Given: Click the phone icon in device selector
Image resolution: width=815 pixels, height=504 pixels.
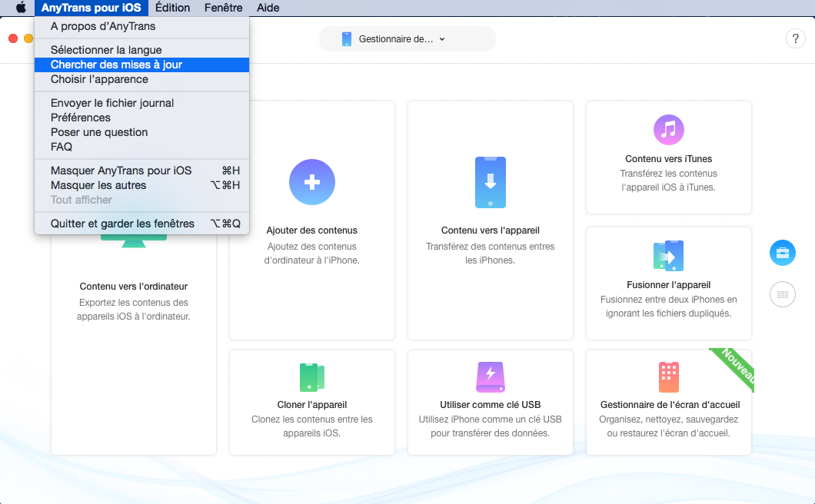Looking at the screenshot, I should (x=347, y=39).
